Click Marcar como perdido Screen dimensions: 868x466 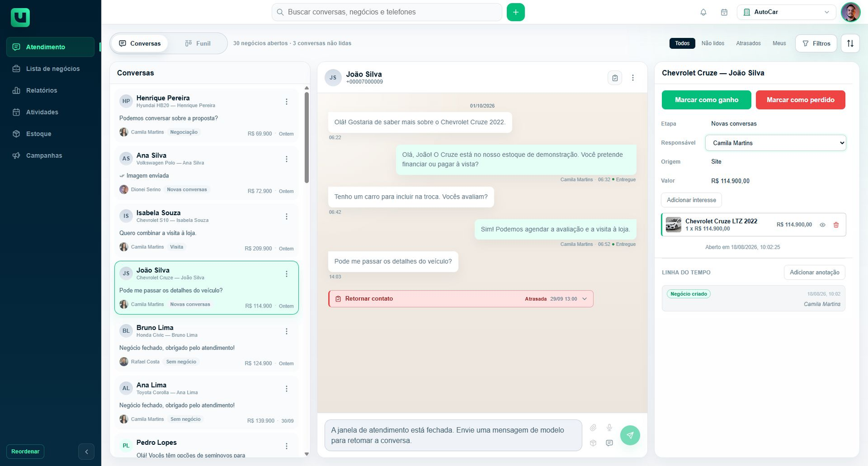[800, 100]
